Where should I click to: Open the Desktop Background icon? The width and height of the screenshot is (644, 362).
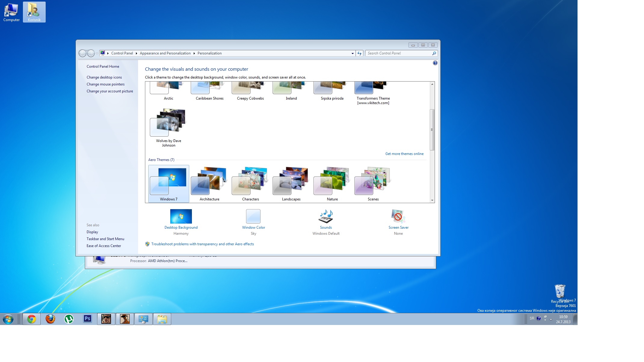[181, 216]
